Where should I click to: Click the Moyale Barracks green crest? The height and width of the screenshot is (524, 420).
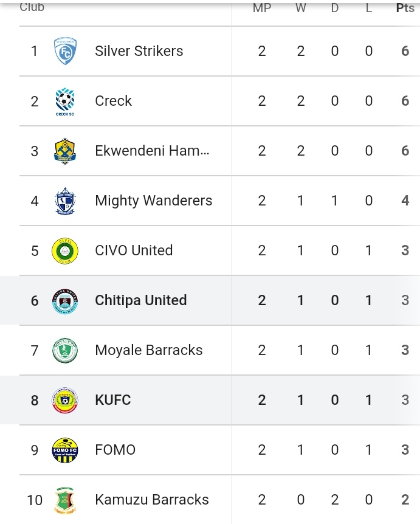click(65, 351)
